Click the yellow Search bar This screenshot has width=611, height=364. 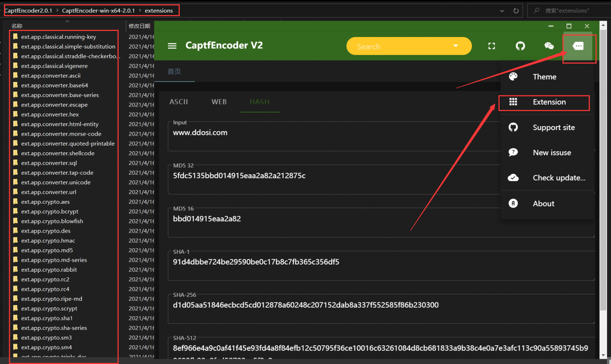click(398, 46)
